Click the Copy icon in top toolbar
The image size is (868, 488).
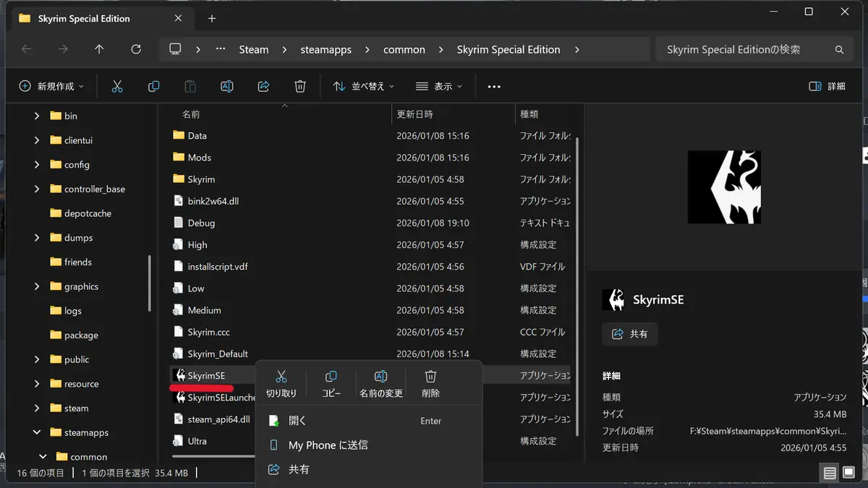click(x=153, y=86)
